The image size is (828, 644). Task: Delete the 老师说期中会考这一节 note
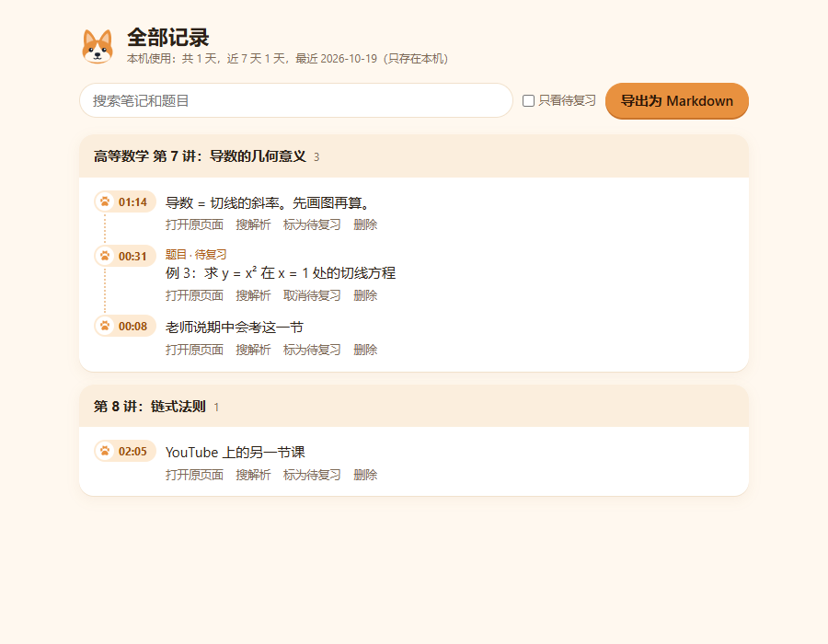[x=365, y=350]
